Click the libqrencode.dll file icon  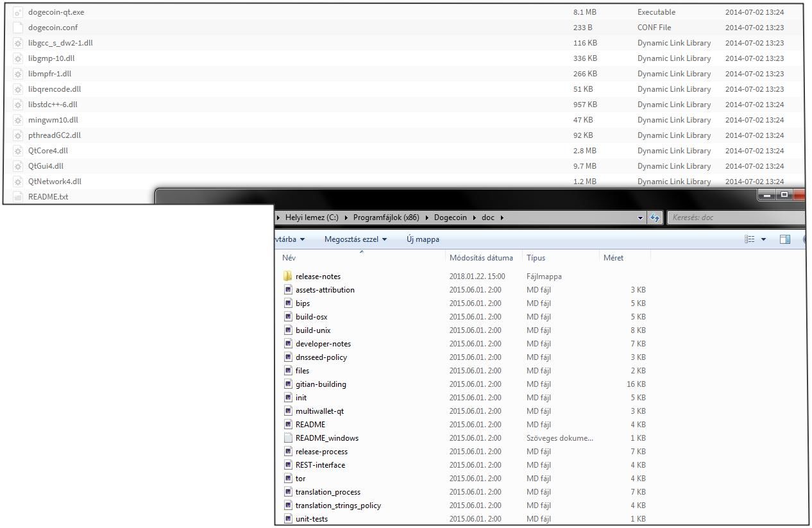click(x=18, y=89)
